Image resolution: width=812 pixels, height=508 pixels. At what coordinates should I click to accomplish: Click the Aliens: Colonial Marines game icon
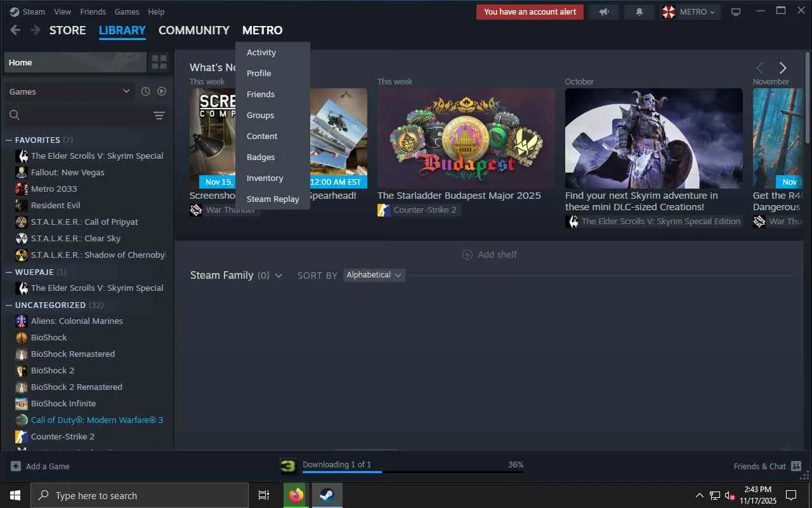(x=22, y=321)
